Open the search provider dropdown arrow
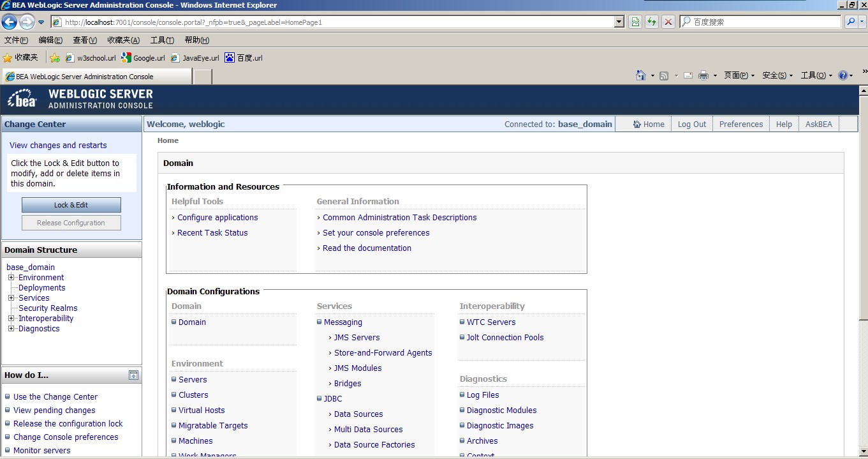868x459 pixels. tap(862, 22)
